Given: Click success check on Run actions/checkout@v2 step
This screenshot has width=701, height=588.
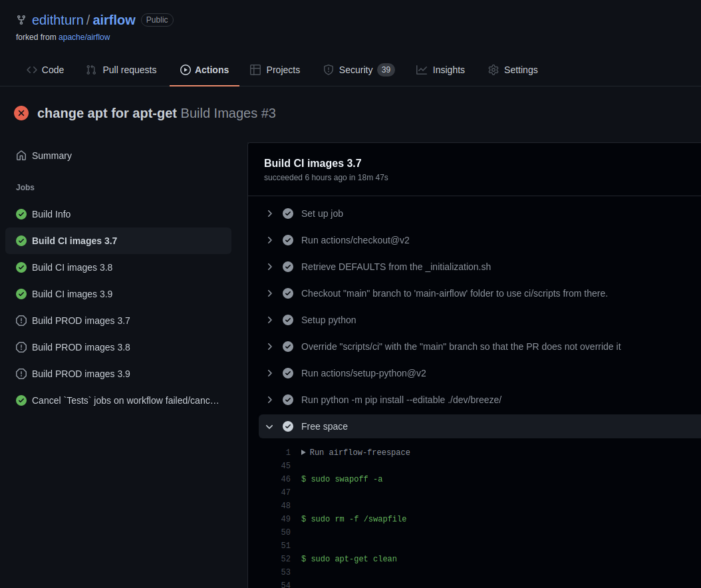Looking at the screenshot, I should tap(288, 240).
